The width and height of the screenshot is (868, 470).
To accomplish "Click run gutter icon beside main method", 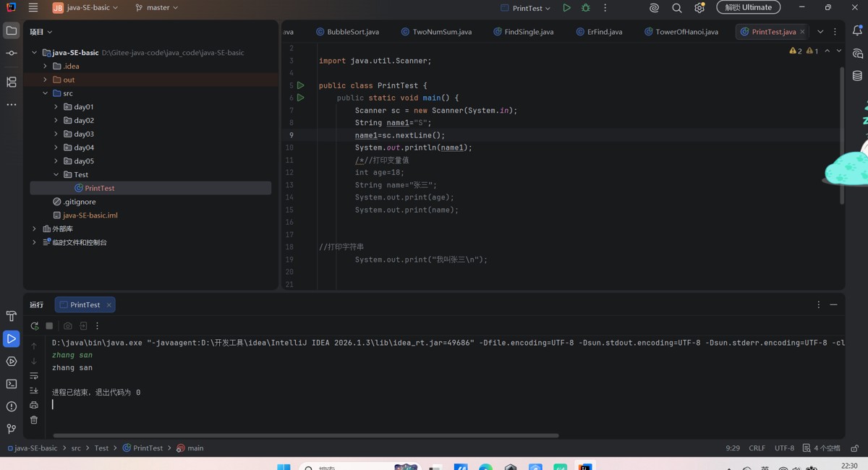I will [x=301, y=98].
